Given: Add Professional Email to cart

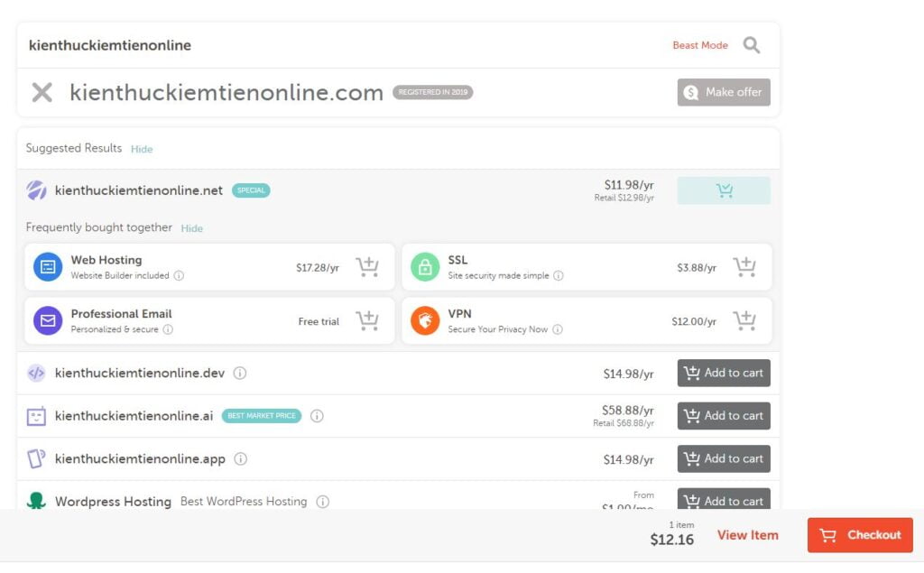Looking at the screenshot, I should tap(367, 320).
